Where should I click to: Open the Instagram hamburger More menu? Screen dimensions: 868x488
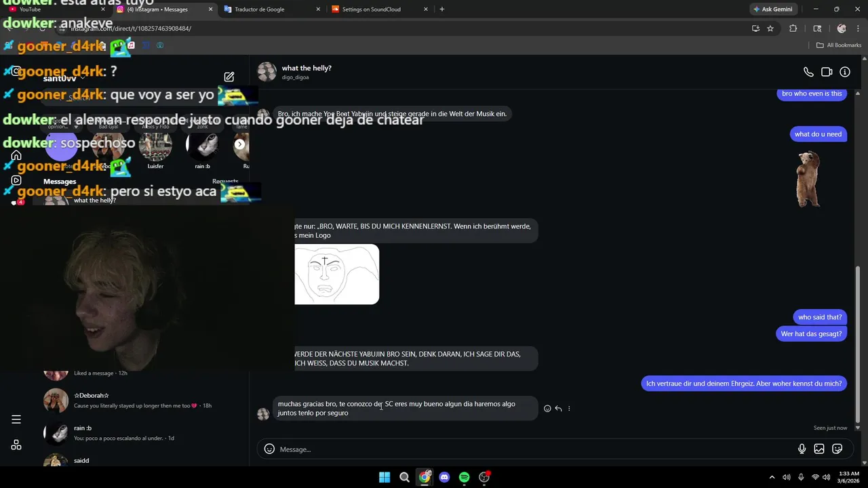pos(16,420)
